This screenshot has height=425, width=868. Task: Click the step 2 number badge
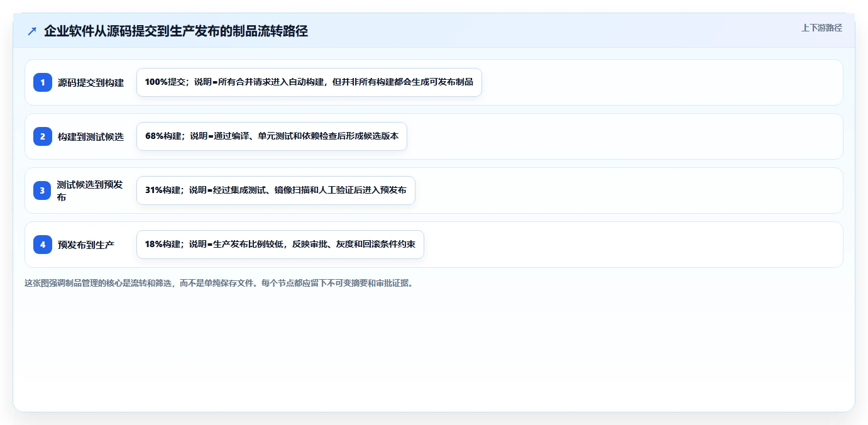(x=43, y=136)
